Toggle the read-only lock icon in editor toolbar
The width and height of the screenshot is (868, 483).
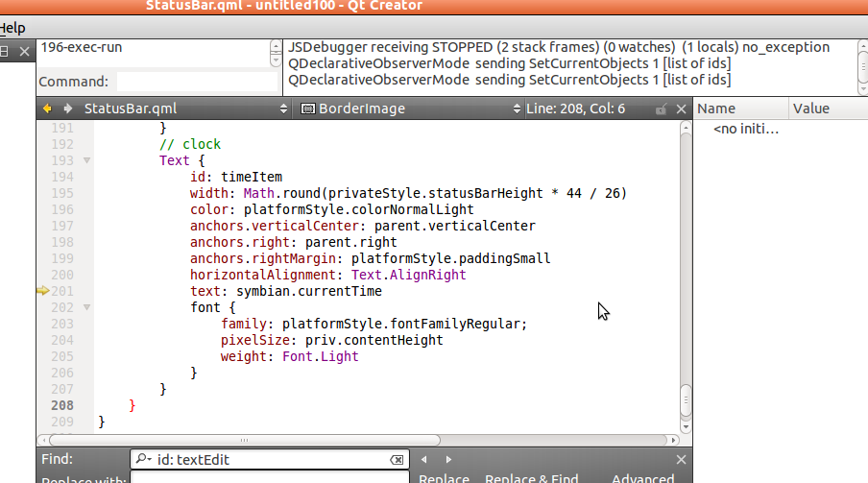point(661,109)
